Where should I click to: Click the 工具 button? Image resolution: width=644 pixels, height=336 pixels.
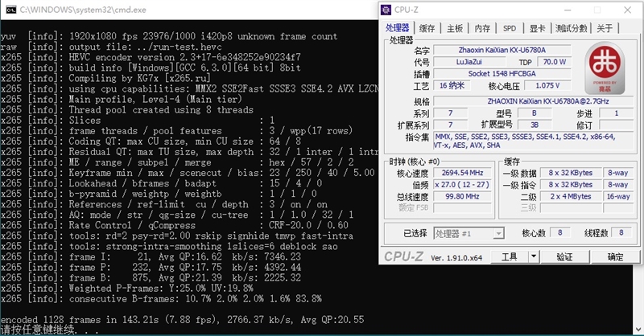510,257
